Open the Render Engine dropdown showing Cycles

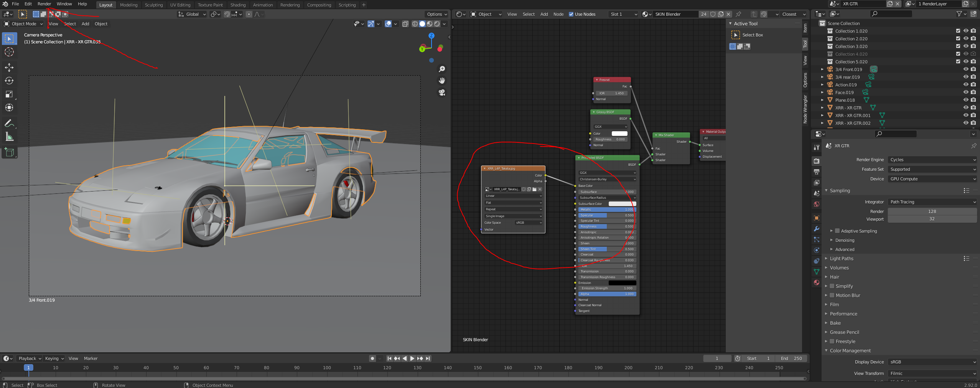932,160
